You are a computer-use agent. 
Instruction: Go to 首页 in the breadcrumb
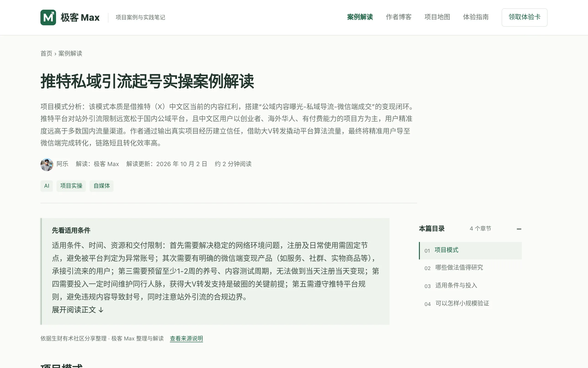tap(46, 54)
